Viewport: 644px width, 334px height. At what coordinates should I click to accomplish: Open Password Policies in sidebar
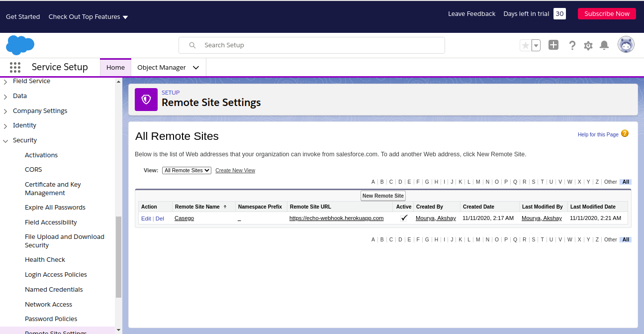pyautogui.click(x=51, y=319)
